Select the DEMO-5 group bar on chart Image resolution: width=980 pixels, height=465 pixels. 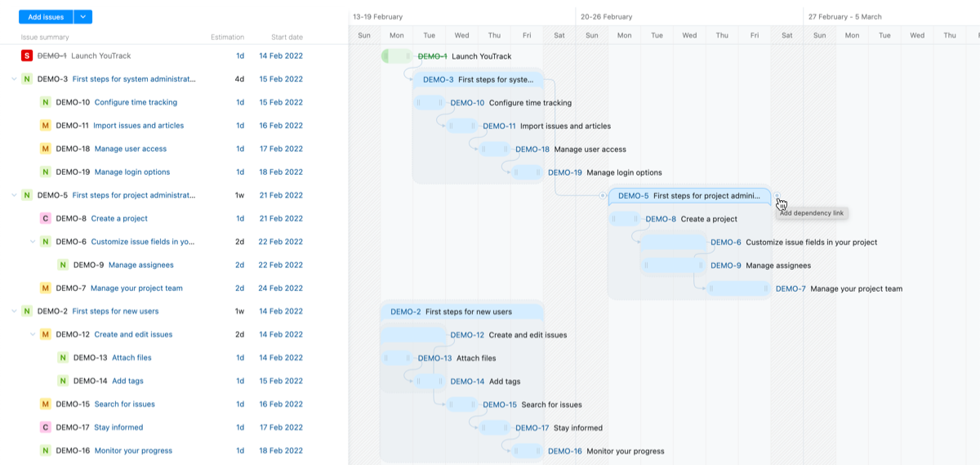[x=689, y=196]
